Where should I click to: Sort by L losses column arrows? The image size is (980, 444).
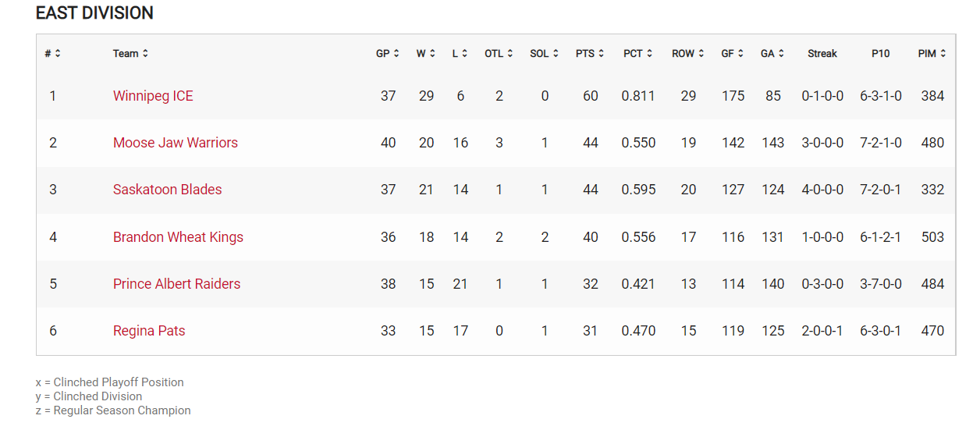pyautogui.click(x=464, y=54)
